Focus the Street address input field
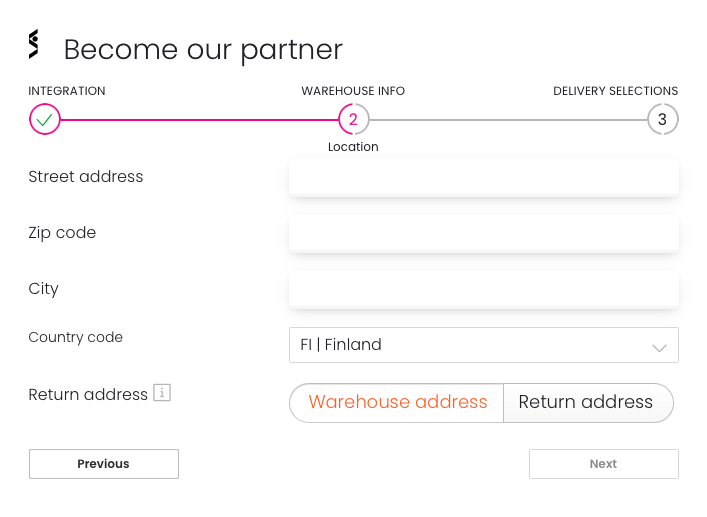 point(483,177)
